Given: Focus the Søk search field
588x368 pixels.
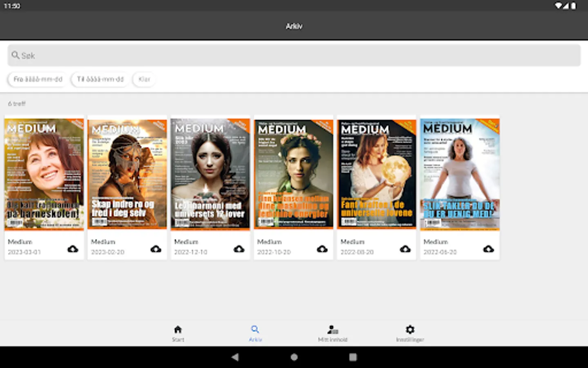Looking at the screenshot, I should pos(294,55).
